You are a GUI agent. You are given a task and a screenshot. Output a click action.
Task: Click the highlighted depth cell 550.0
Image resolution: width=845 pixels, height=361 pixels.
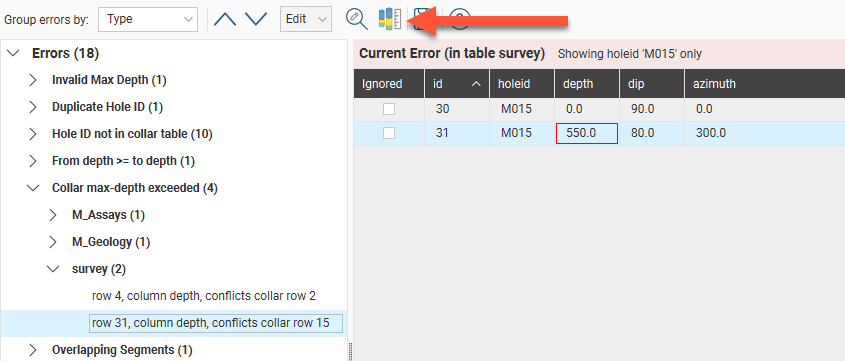586,133
